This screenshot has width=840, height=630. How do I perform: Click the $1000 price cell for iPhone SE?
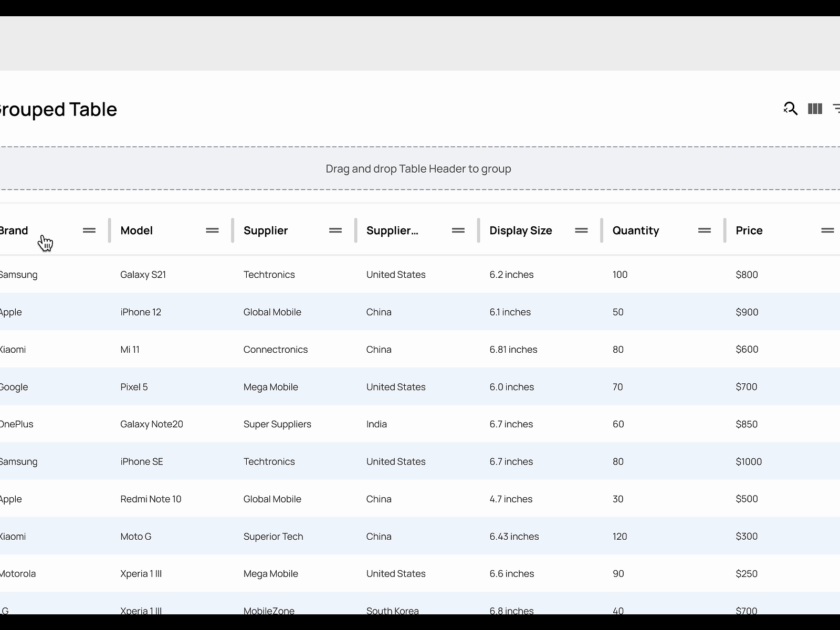pos(749,461)
